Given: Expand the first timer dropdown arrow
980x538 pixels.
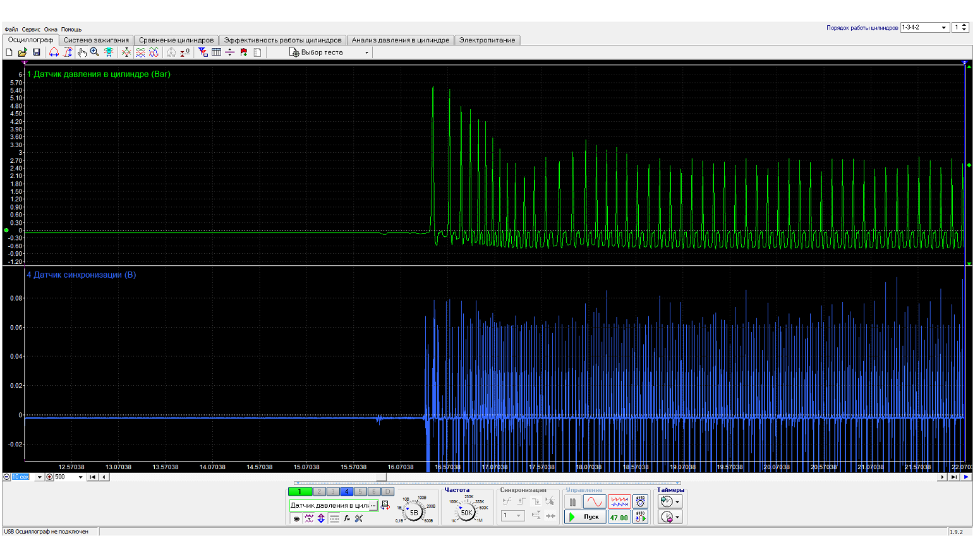Looking at the screenshot, I should pyautogui.click(x=677, y=502).
